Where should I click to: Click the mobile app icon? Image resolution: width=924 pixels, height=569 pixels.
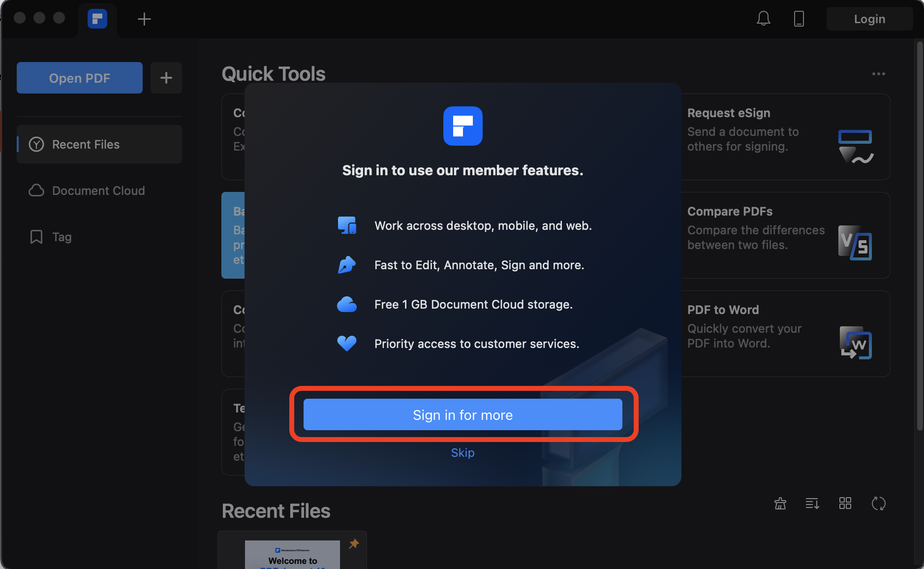click(798, 18)
